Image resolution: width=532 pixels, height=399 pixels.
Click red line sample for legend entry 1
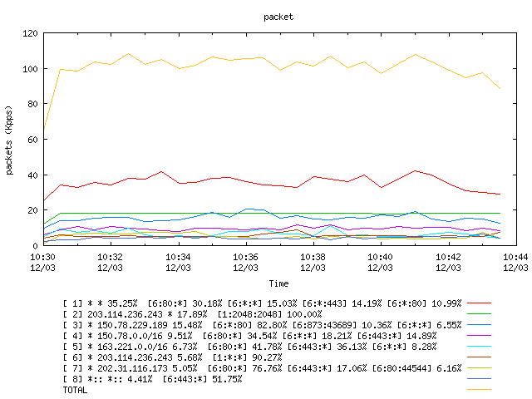click(x=479, y=303)
